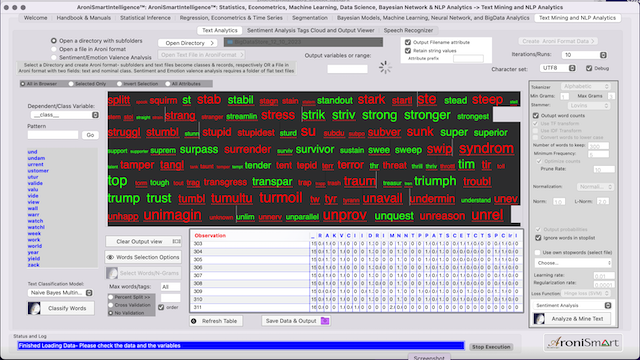Toggle the Debug checkbox
This screenshot has width=640, height=360.
[589, 68]
